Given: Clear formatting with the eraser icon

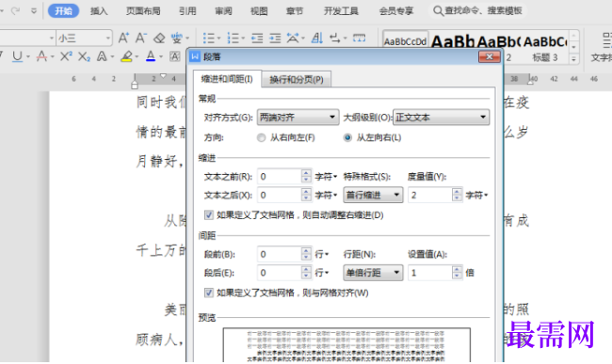Looking at the screenshot, I should tap(159, 39).
